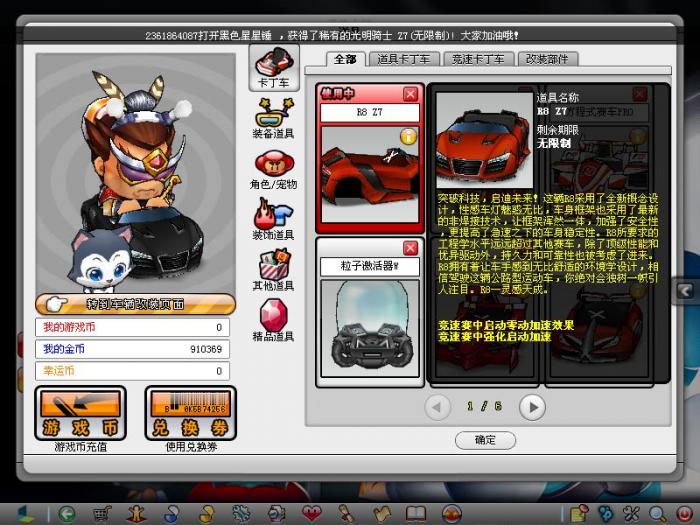Image resolution: width=700 pixels, height=525 pixels.
Task: Open the book icon in bottom bar
Action: pyautogui.click(x=416, y=514)
